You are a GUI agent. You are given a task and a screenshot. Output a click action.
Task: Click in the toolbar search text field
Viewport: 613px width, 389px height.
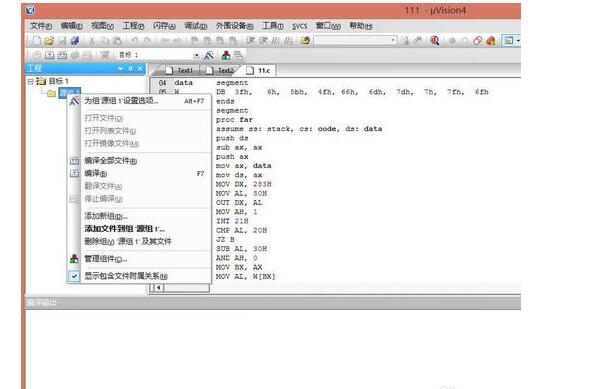pyautogui.click(x=351, y=40)
